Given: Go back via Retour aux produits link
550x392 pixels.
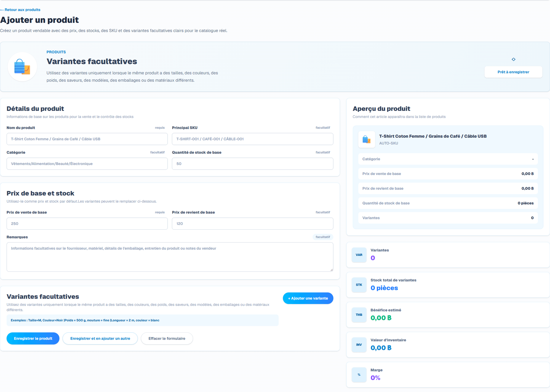Looking at the screenshot, I should coord(20,10).
